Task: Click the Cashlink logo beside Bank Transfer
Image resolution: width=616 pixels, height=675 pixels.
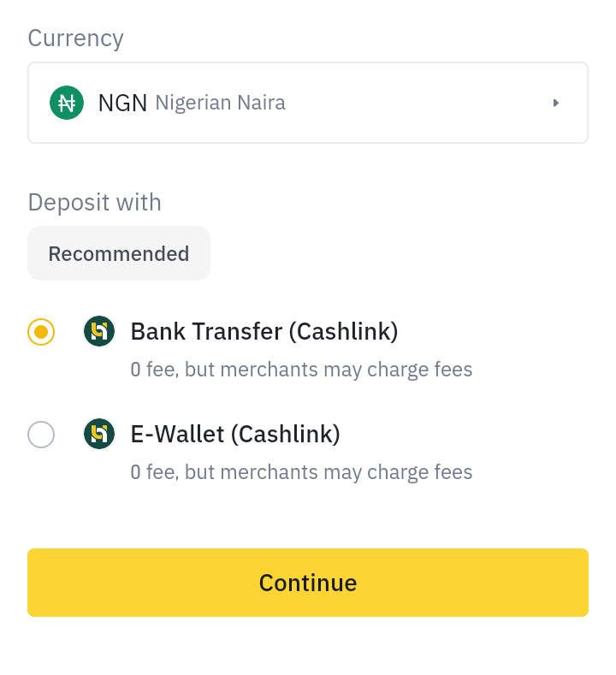Action: tap(99, 331)
